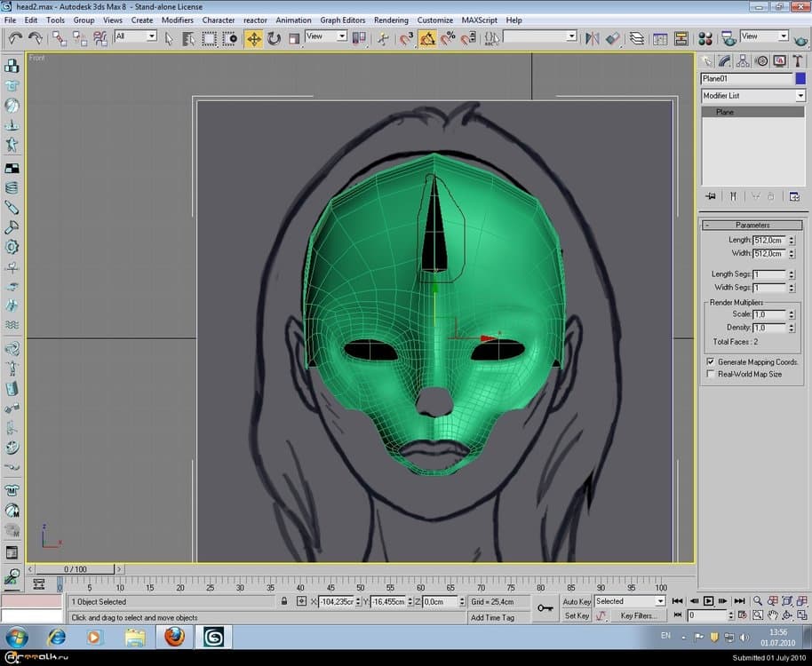This screenshot has width=812, height=666.
Task: Click the selection lock toggle padlock
Action: tap(284, 601)
